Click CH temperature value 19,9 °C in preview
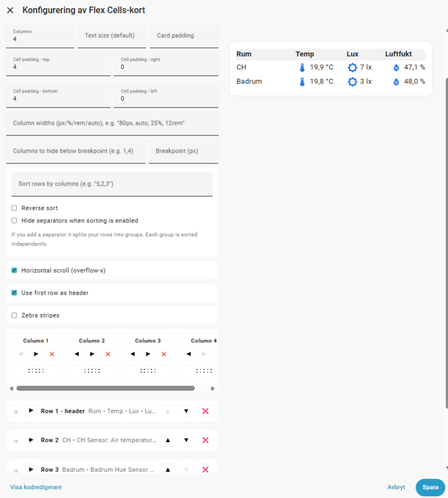This screenshot has height=498, width=448. coord(321,67)
